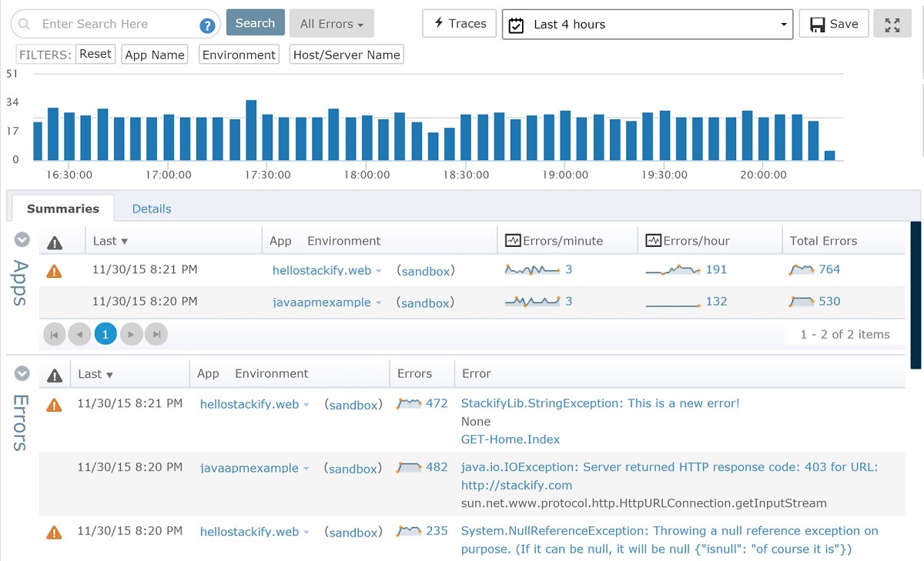Click warning icon in Errors table header
Screen dimensions: 924x561
54,376
